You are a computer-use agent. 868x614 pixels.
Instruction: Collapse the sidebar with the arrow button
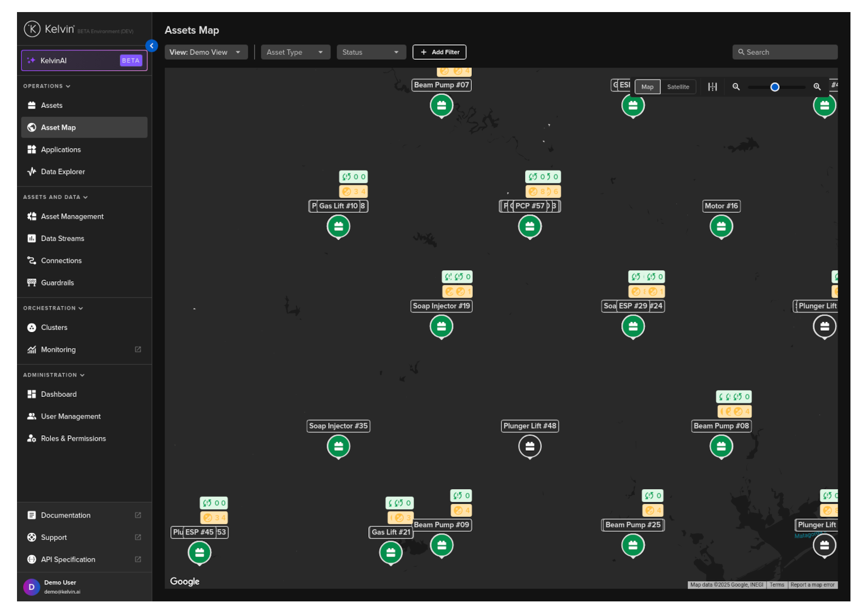[152, 46]
